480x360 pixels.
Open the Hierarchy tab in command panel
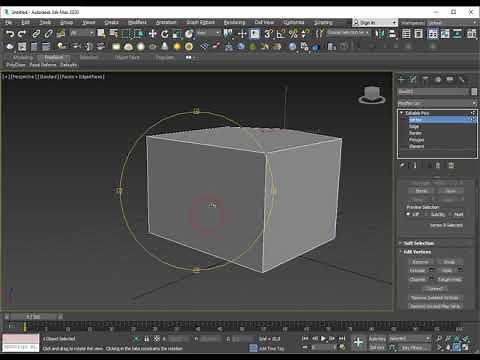click(425, 79)
